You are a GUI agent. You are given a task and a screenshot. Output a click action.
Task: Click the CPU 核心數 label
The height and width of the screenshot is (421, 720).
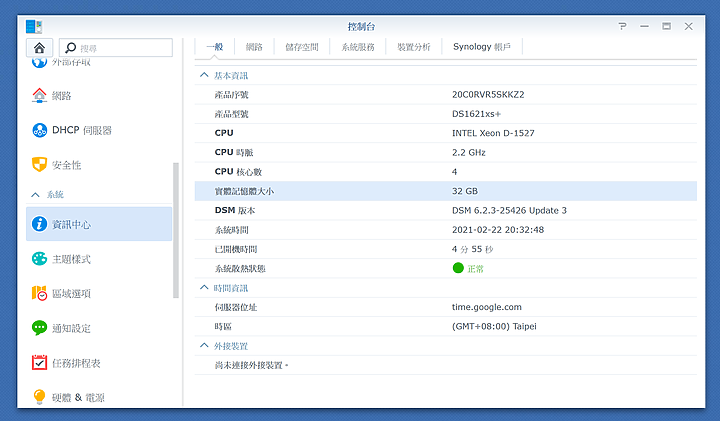238,172
